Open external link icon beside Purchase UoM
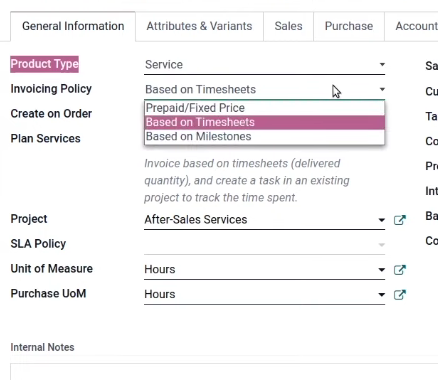 (400, 295)
